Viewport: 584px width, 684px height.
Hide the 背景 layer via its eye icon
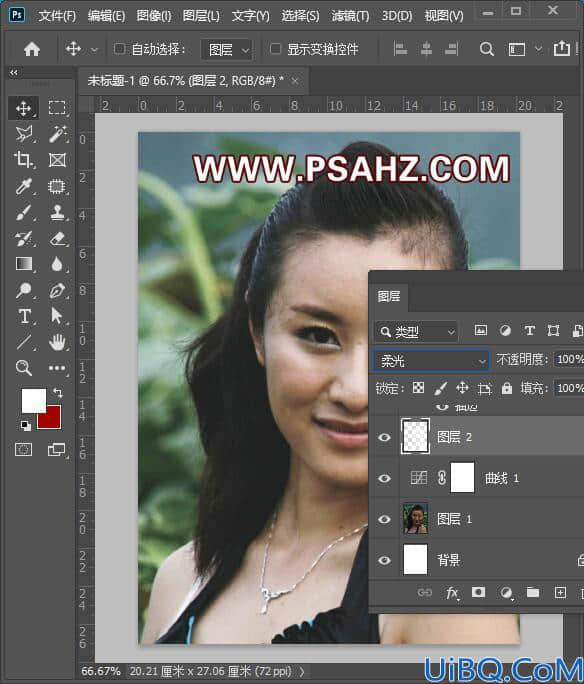[384, 560]
